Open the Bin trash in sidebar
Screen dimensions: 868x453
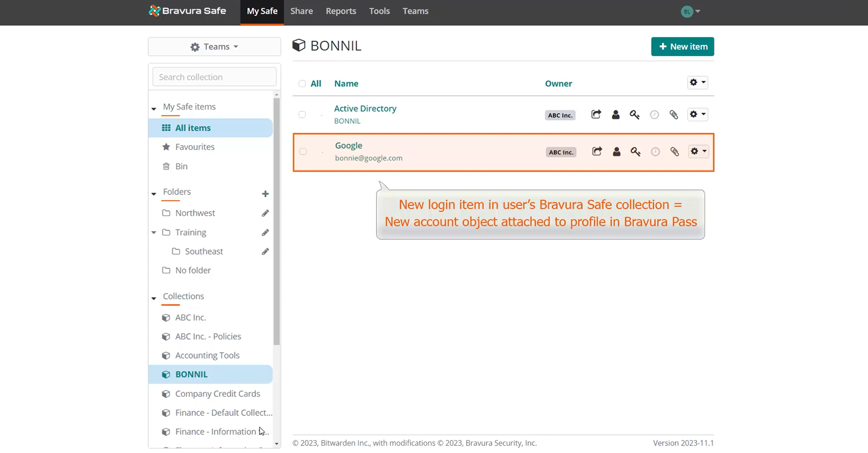[181, 166]
